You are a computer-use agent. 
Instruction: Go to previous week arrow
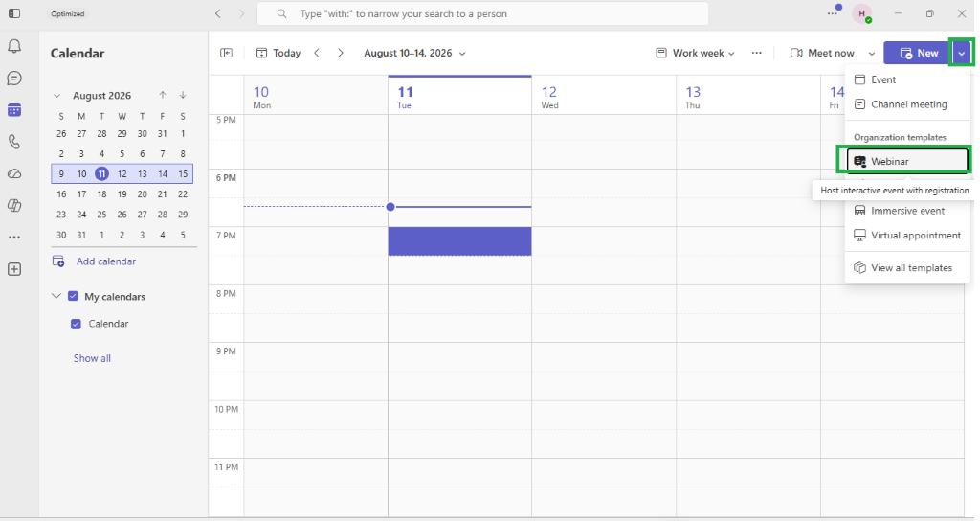click(317, 54)
